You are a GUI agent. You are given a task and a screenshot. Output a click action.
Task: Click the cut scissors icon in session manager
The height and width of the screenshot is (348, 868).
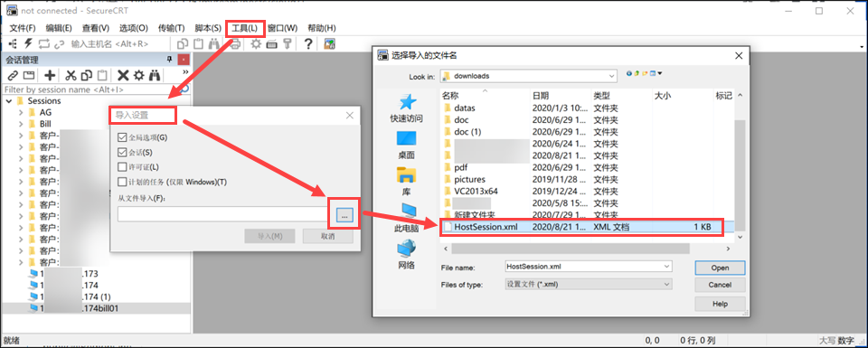pyautogui.click(x=71, y=75)
